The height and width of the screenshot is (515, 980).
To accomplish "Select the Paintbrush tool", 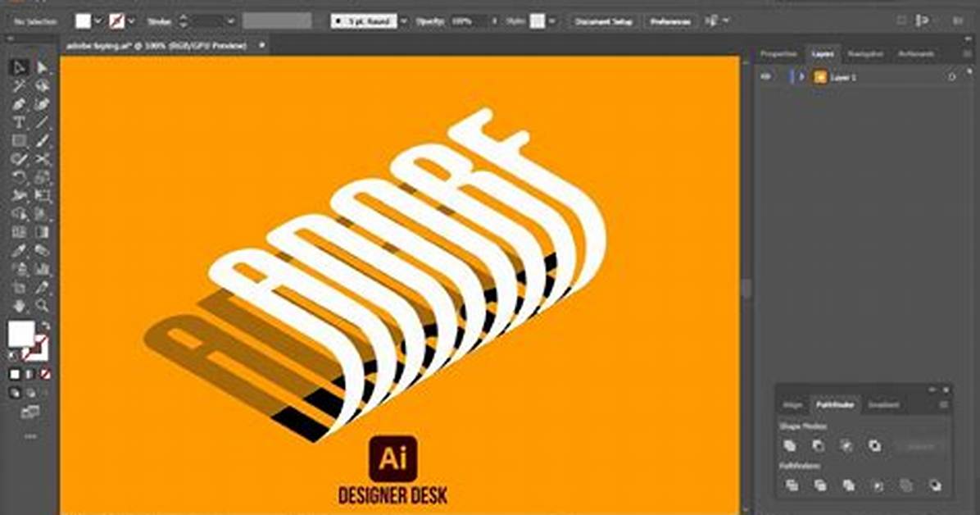I will coord(42,141).
